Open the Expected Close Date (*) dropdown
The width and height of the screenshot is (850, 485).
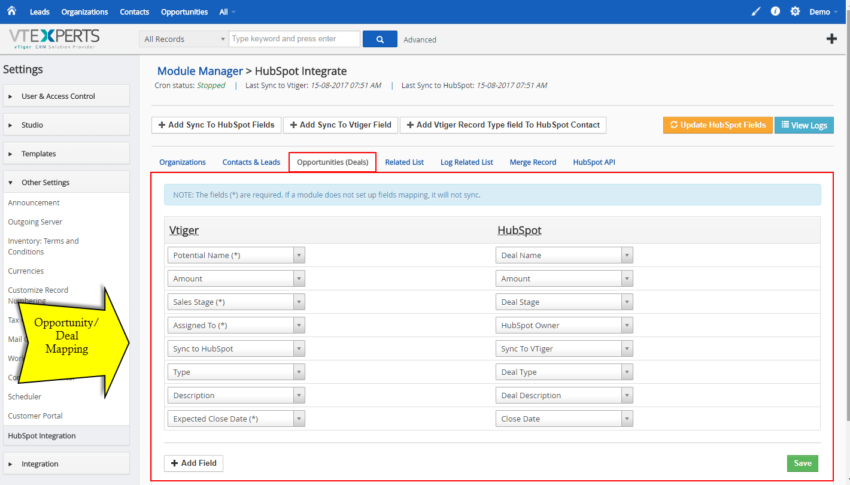tap(236, 418)
